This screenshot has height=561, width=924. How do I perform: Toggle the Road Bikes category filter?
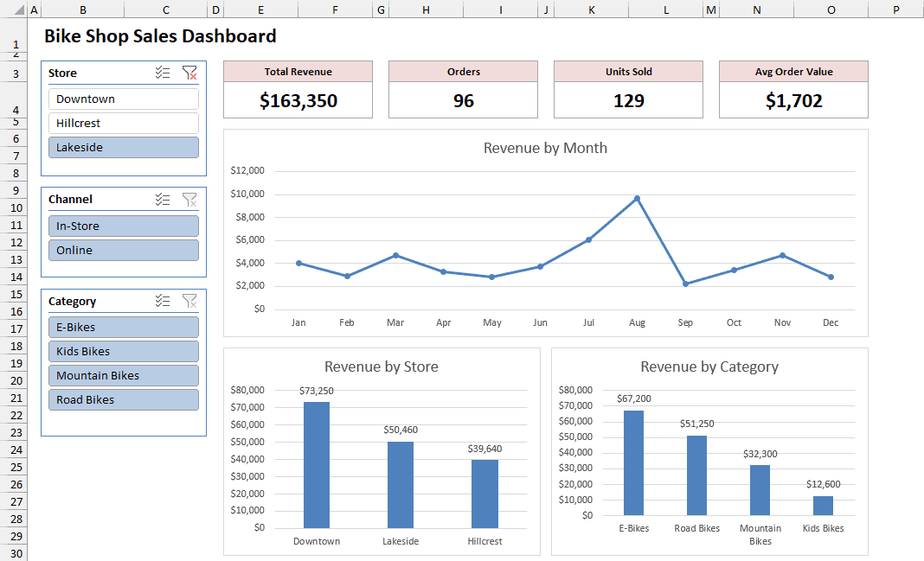124,399
